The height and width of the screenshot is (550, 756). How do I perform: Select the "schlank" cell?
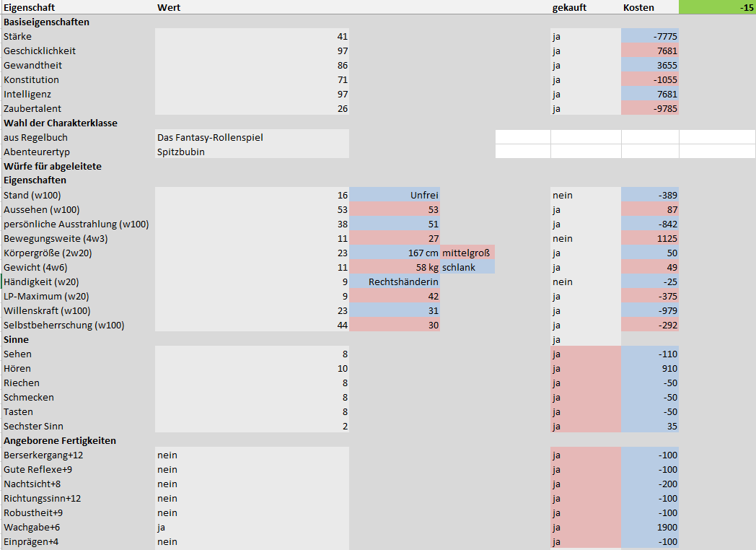coord(467,267)
